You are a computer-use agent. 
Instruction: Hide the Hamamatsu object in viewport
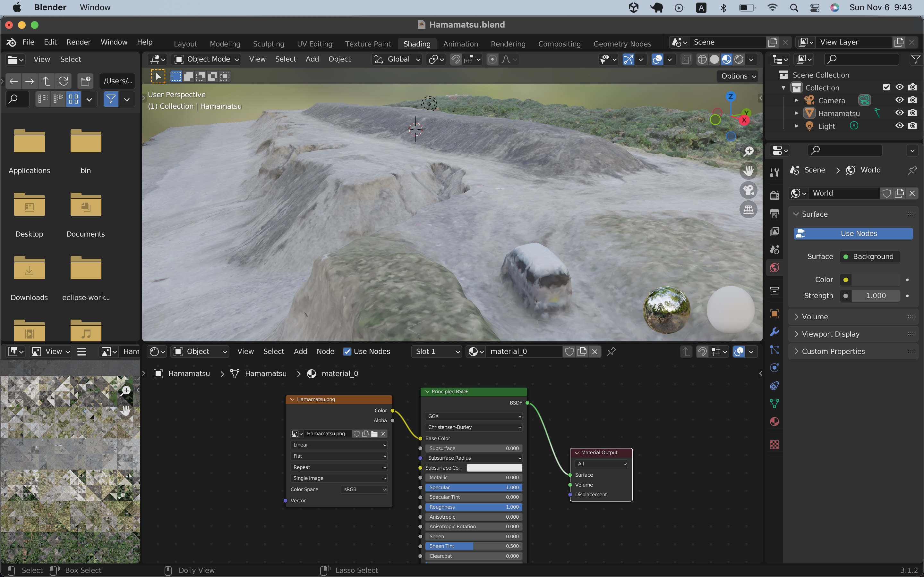(x=899, y=113)
